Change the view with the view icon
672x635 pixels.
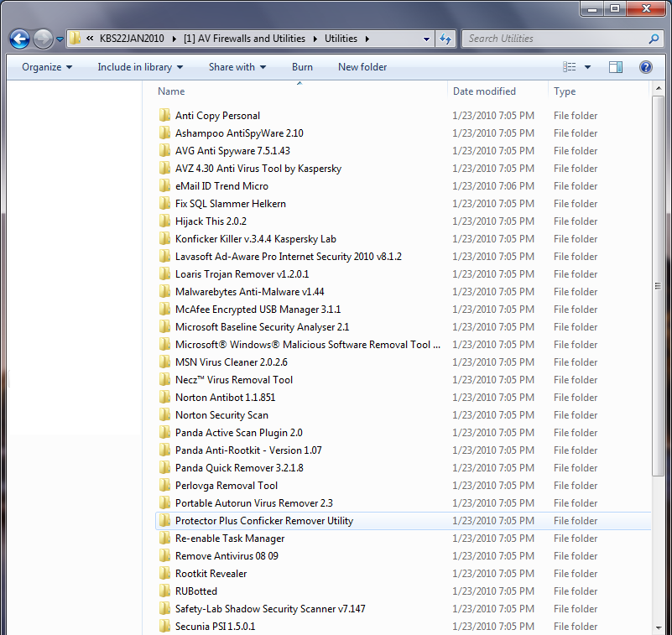(x=569, y=67)
